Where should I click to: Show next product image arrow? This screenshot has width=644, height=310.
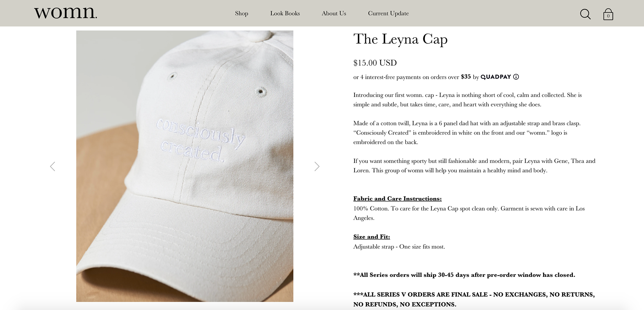317,166
